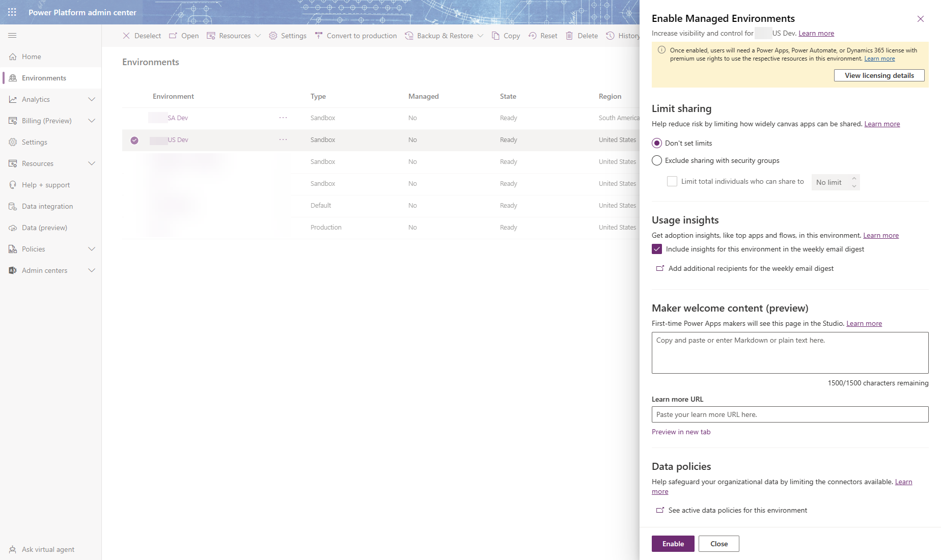The image size is (941, 560).
Task: Sort by Type column header
Action: 318,96
